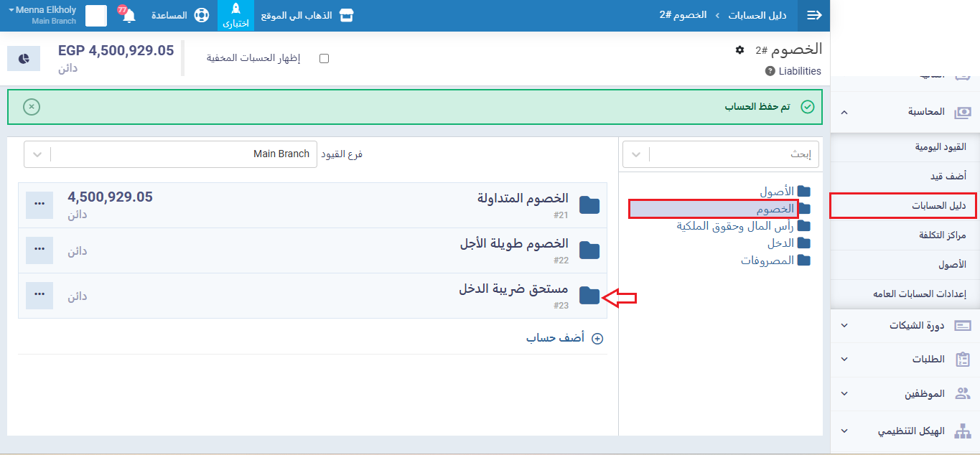This screenshot has width=980, height=455.
Task: Click أضف حساب to add account
Action: [564, 338]
